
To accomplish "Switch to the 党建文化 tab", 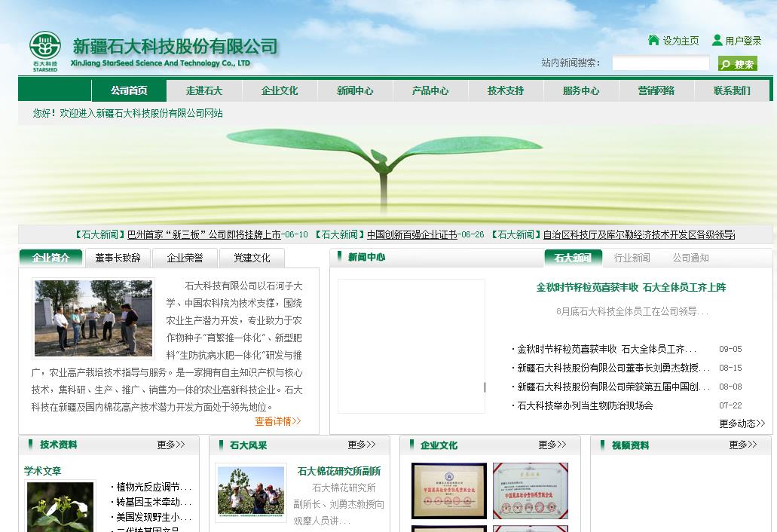I will tap(252, 258).
